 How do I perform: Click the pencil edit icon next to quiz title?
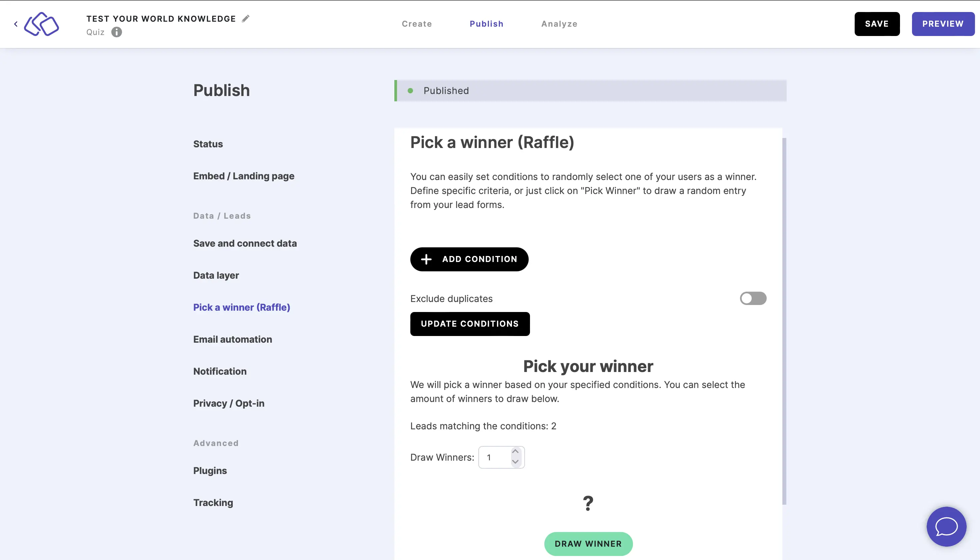(x=246, y=18)
